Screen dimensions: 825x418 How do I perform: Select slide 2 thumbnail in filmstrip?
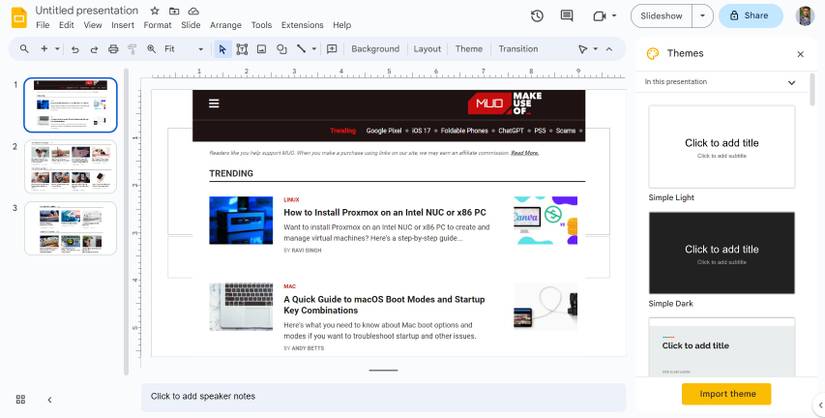coord(71,166)
